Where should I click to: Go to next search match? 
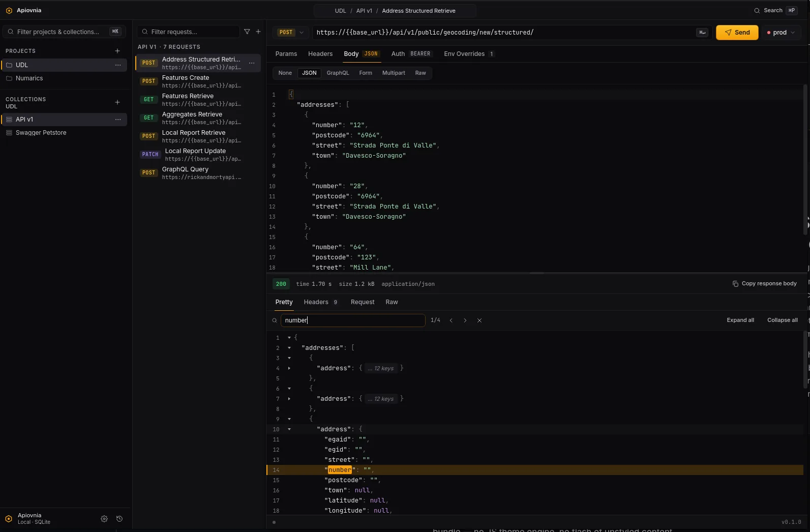465,320
